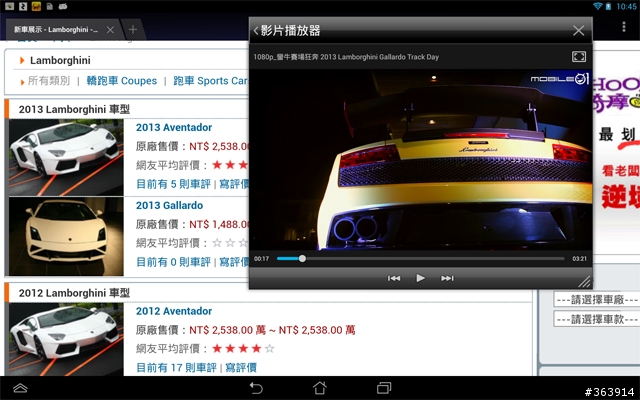Write a review for 2012 Aventador

(x=241, y=368)
